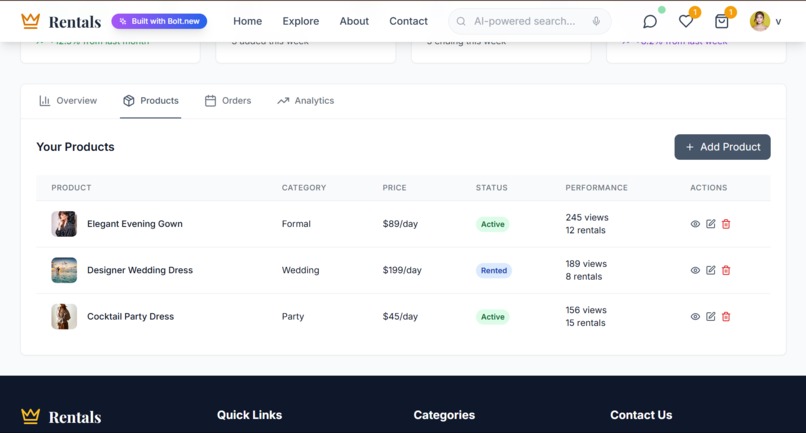
Task: Click the Cocktail Party Dress thumbnail
Action: [64, 316]
